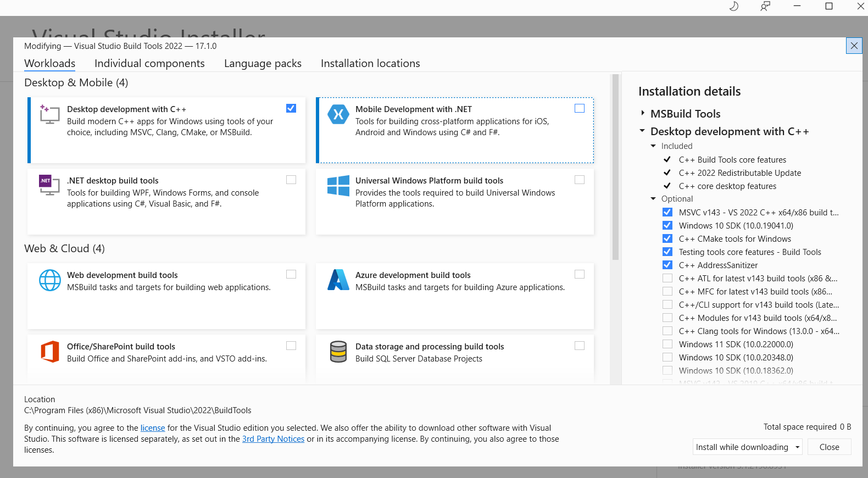Click the Universal Windows Platform logo icon

click(338, 186)
